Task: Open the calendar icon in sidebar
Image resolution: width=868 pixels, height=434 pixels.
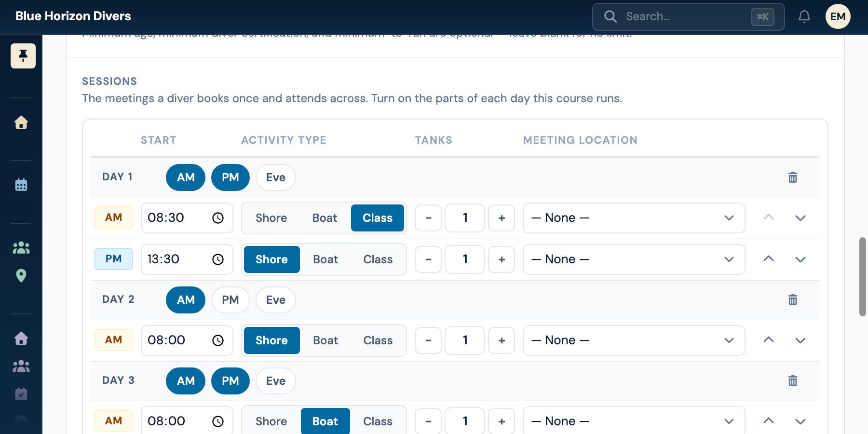Action: (x=21, y=185)
